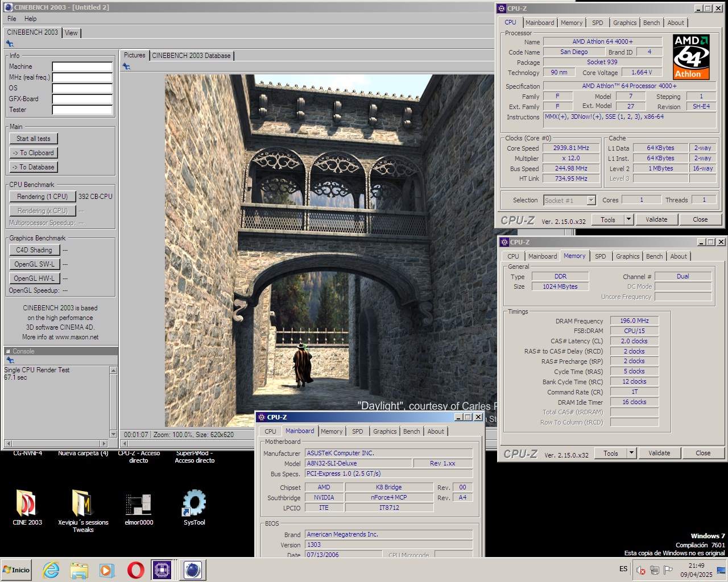Open CG-NVNF4 desktop shortcut label

[27, 454]
